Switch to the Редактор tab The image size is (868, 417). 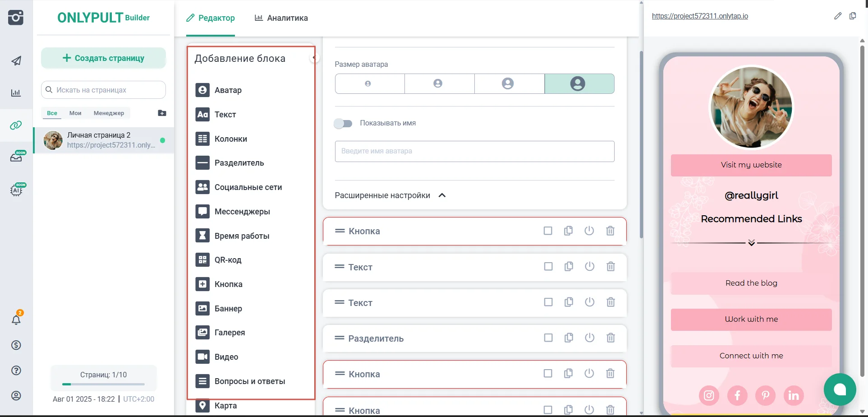point(211,18)
